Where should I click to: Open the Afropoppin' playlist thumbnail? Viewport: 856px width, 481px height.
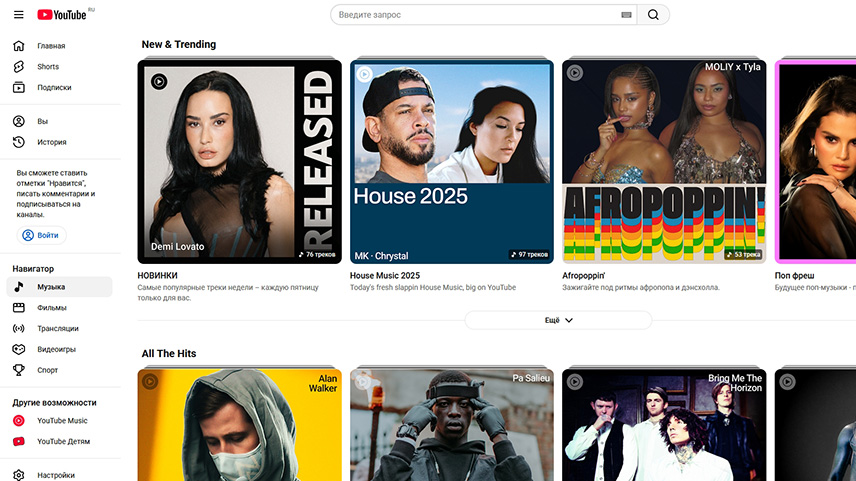click(x=664, y=162)
